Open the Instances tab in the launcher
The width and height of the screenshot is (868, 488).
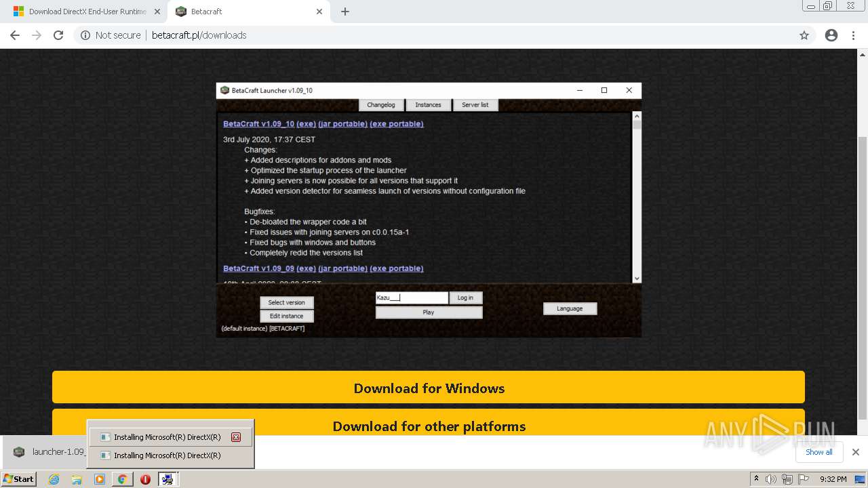(428, 105)
